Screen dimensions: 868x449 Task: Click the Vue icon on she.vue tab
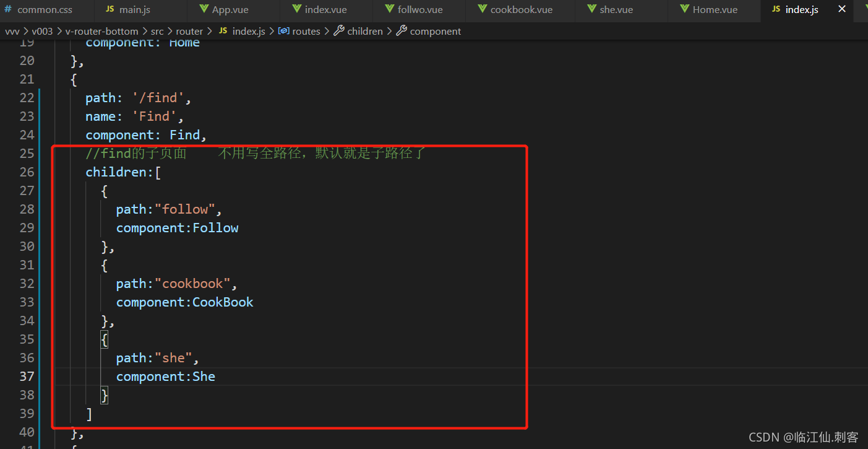tap(591, 9)
